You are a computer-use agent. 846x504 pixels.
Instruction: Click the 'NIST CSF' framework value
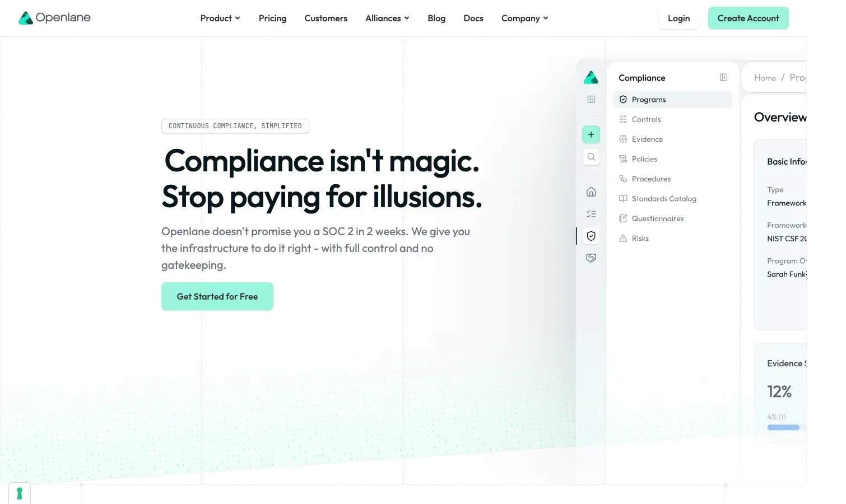point(787,239)
